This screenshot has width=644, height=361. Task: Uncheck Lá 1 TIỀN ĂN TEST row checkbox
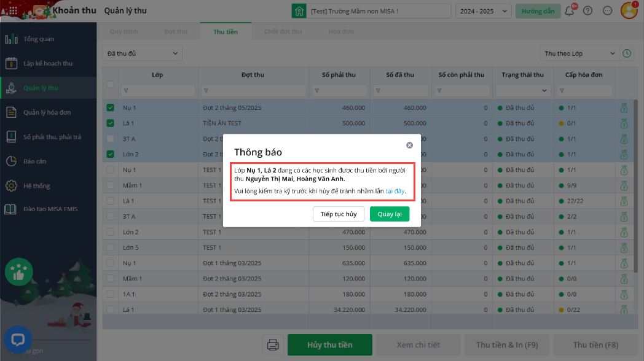[110, 123]
